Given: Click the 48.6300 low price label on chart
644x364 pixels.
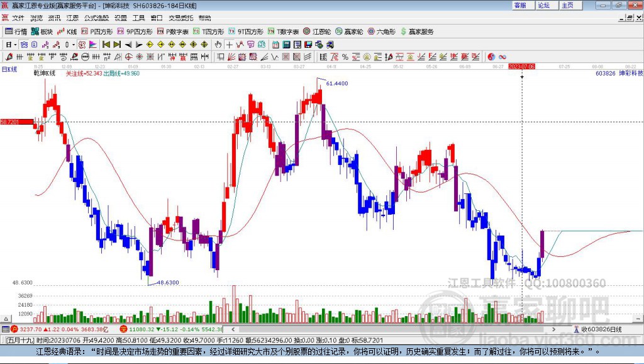Looking at the screenshot, I should tap(168, 283).
